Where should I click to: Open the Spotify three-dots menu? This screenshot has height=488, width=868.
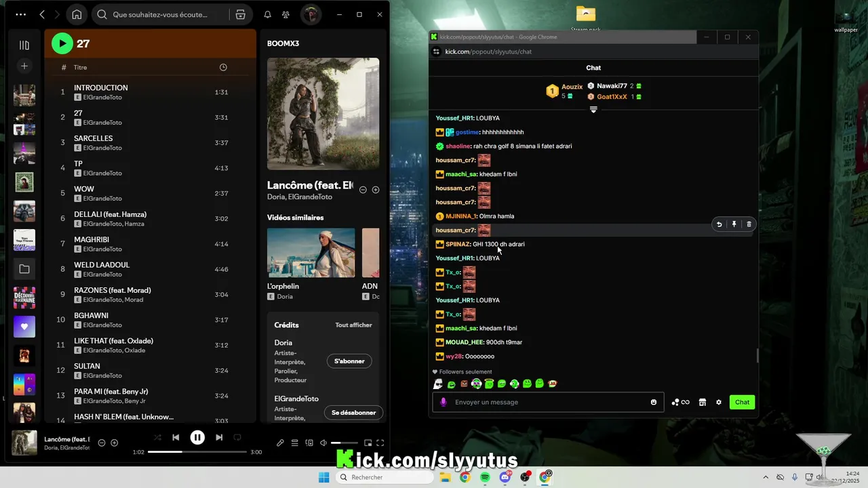tap(21, 14)
